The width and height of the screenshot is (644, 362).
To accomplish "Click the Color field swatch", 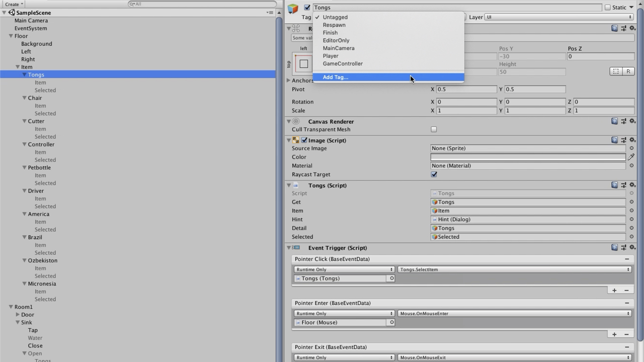I will [x=527, y=157].
